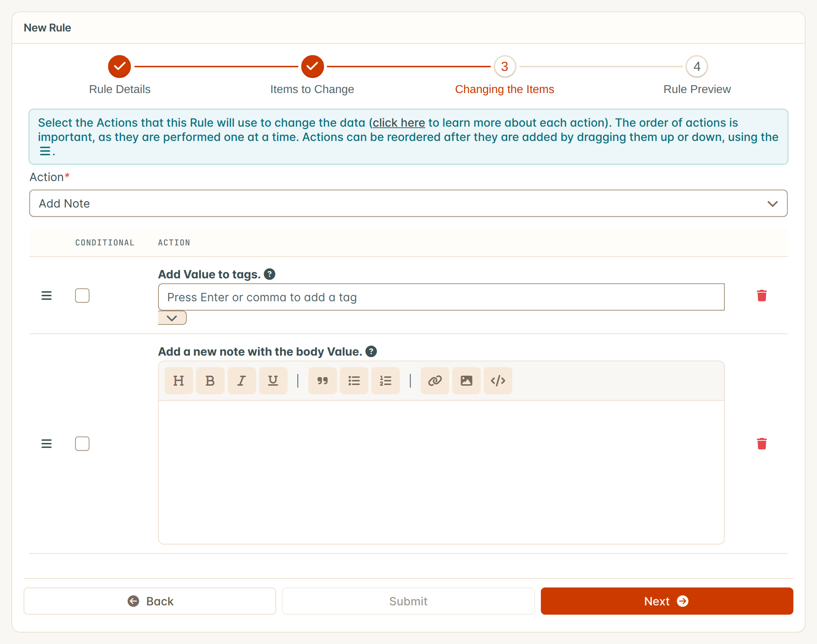Screen dimensions: 817x644
Task: Insert an image using the picture icon
Action: (466, 380)
